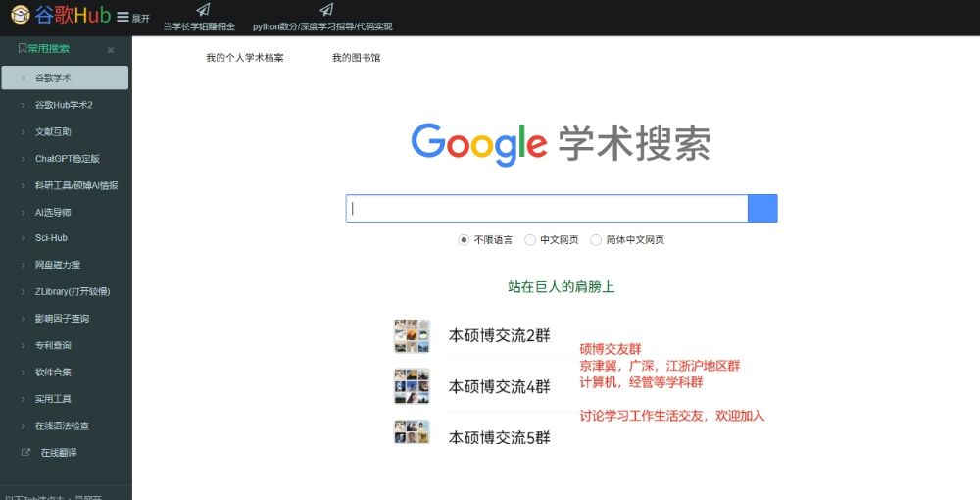Viewport: 980px width, 500px height.
Task: Open 我的个人学术档案 link
Action: pos(245,58)
